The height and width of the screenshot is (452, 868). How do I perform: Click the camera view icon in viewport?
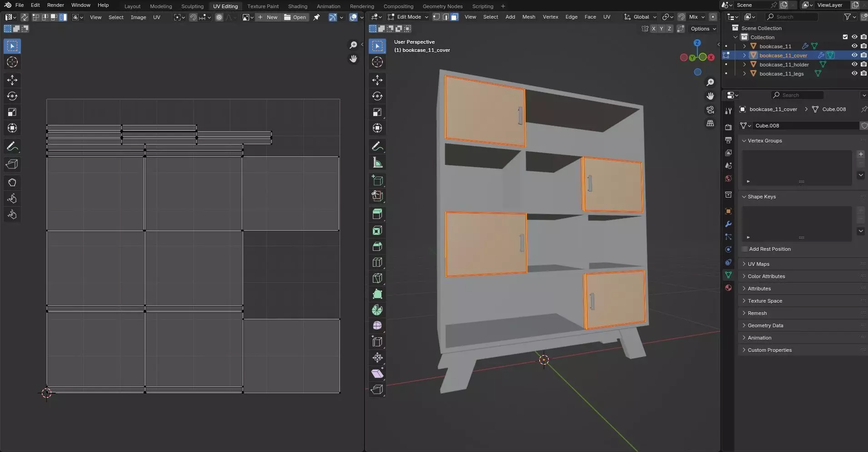click(x=710, y=110)
